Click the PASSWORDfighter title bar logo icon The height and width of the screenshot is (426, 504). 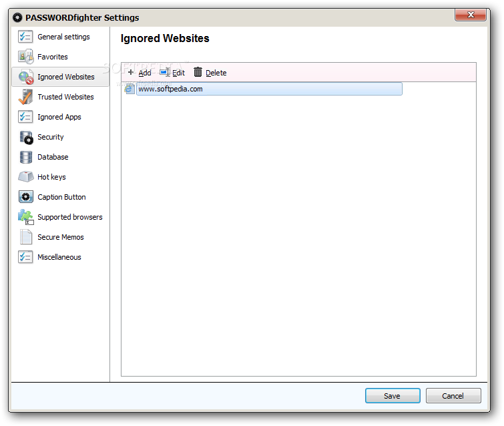(x=17, y=17)
